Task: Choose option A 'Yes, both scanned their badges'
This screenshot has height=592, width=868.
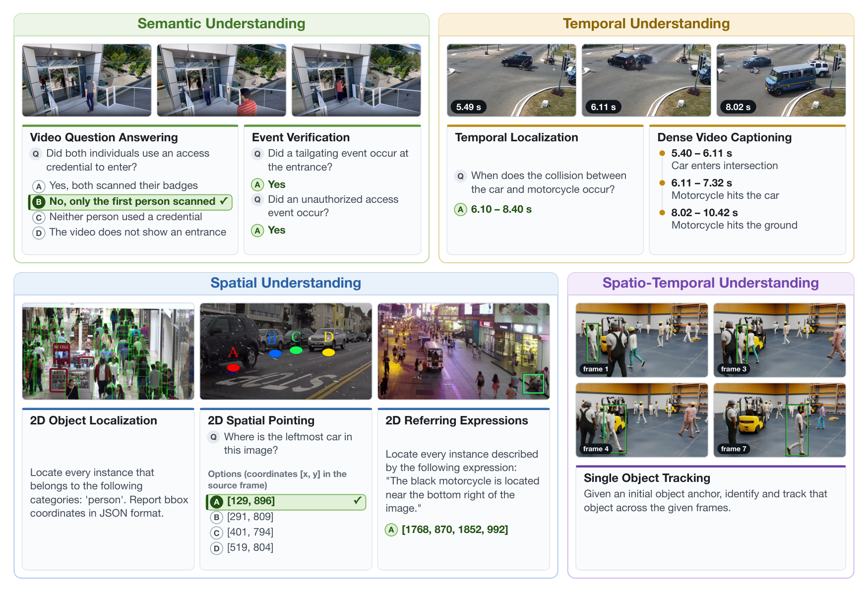Action: coord(115,186)
